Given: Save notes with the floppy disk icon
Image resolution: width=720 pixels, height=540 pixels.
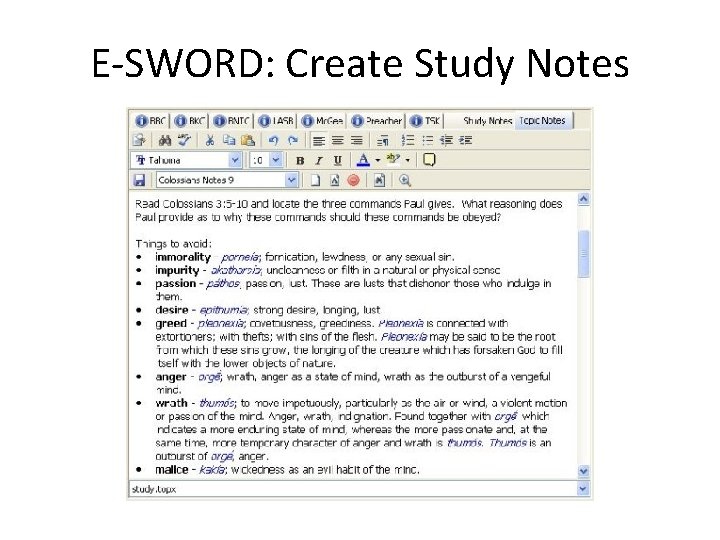Looking at the screenshot, I should click(139, 180).
